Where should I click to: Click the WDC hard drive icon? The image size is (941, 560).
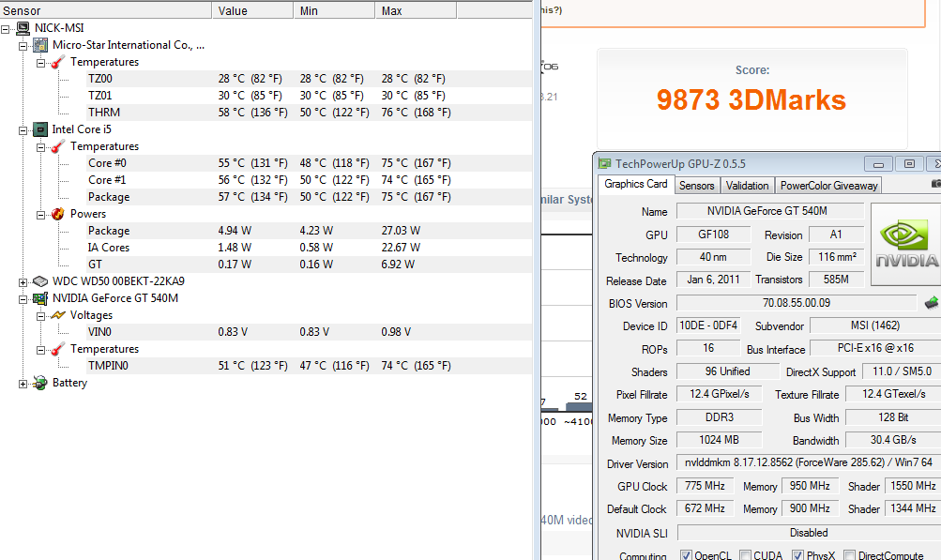coord(40,280)
